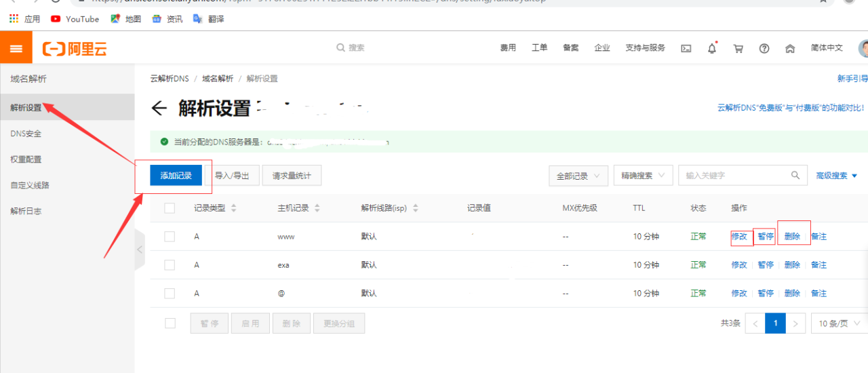Image resolution: width=868 pixels, height=373 pixels.
Task: Click the search magnifier in top bar
Action: [x=340, y=47]
